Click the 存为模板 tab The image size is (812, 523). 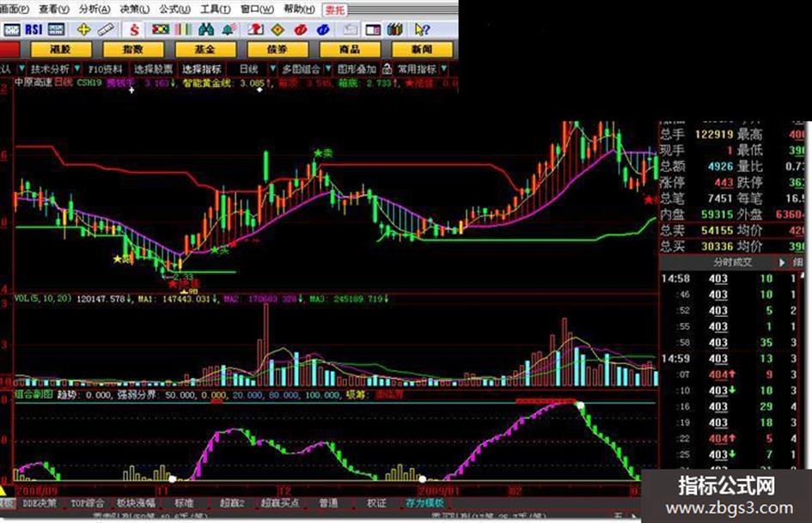click(x=424, y=502)
